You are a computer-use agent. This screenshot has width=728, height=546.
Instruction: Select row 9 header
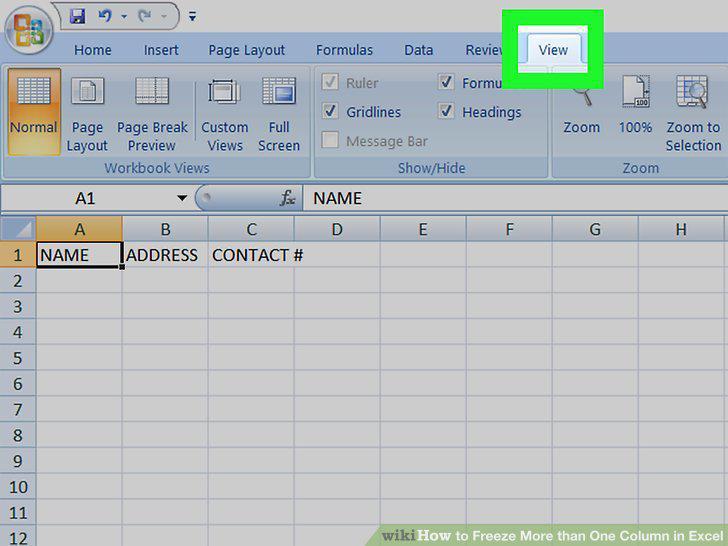click(18, 461)
